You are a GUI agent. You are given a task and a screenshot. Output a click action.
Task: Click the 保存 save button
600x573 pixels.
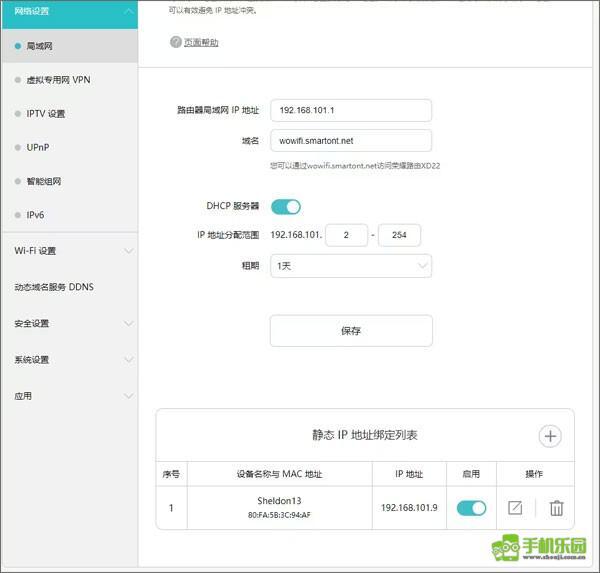point(351,330)
